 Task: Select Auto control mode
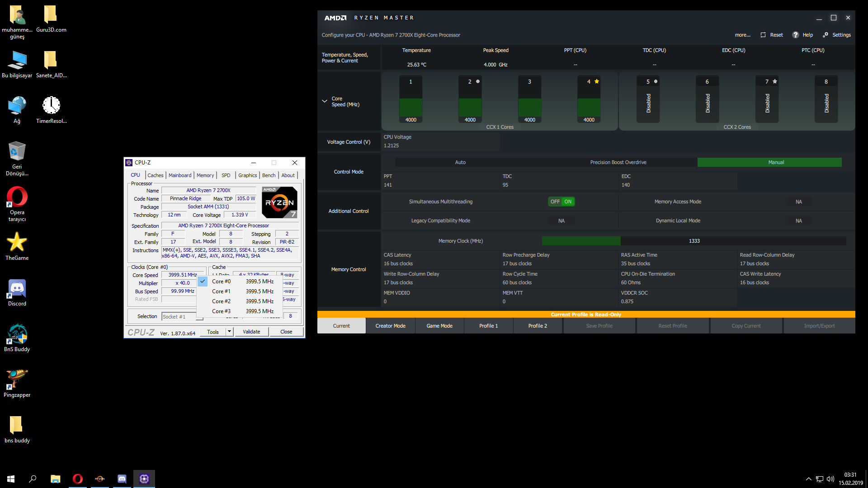point(460,162)
